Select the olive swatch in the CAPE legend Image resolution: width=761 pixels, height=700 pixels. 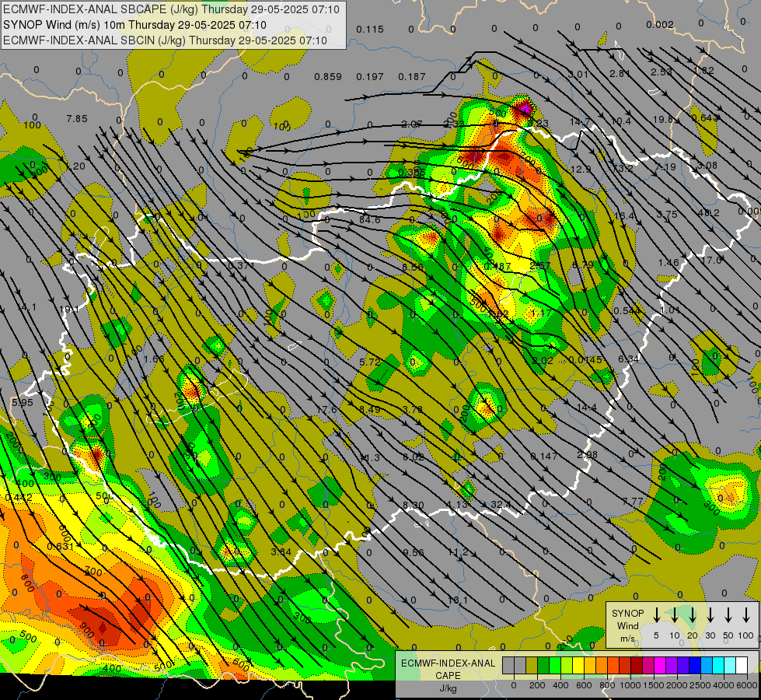point(532,666)
